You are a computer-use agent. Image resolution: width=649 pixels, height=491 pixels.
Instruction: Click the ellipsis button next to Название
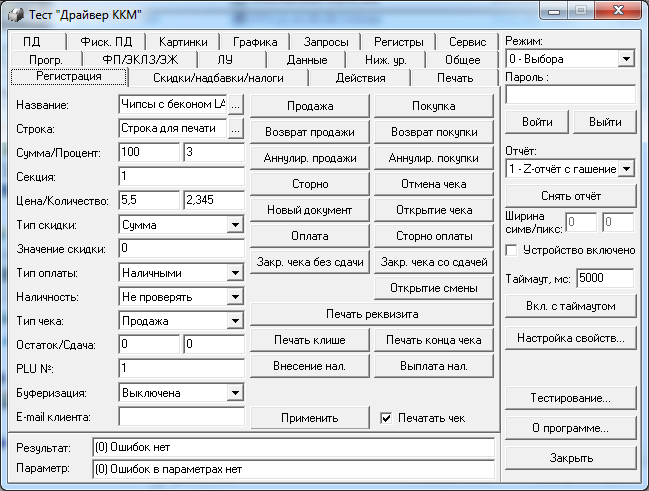point(236,105)
